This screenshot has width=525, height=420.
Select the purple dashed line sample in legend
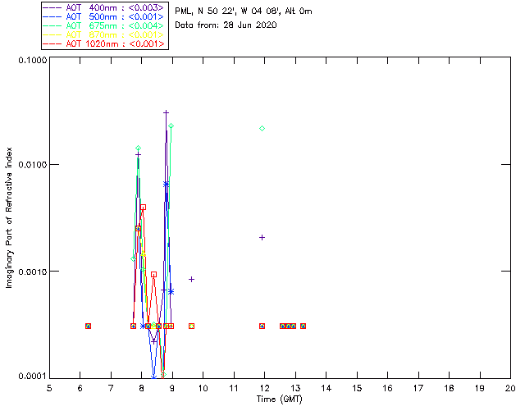point(52,7)
